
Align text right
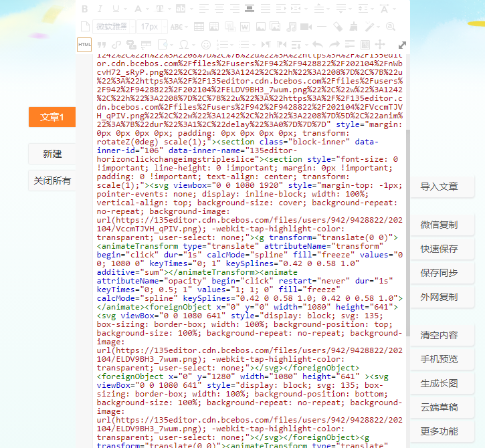[x=235, y=9]
